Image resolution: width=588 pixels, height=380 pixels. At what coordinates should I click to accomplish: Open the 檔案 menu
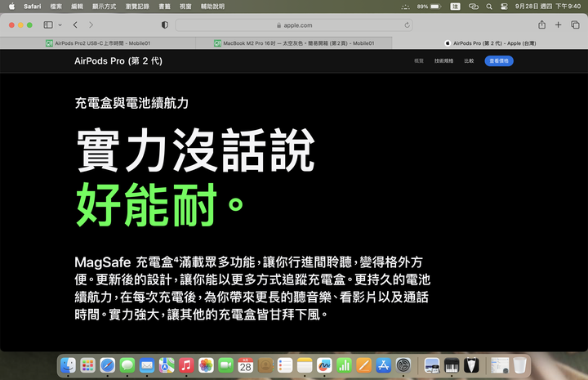point(56,7)
